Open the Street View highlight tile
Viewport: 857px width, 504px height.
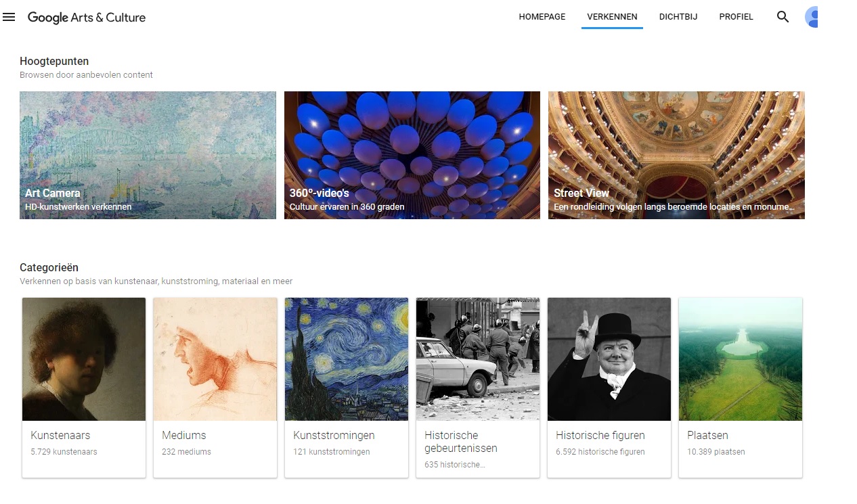[676, 155]
